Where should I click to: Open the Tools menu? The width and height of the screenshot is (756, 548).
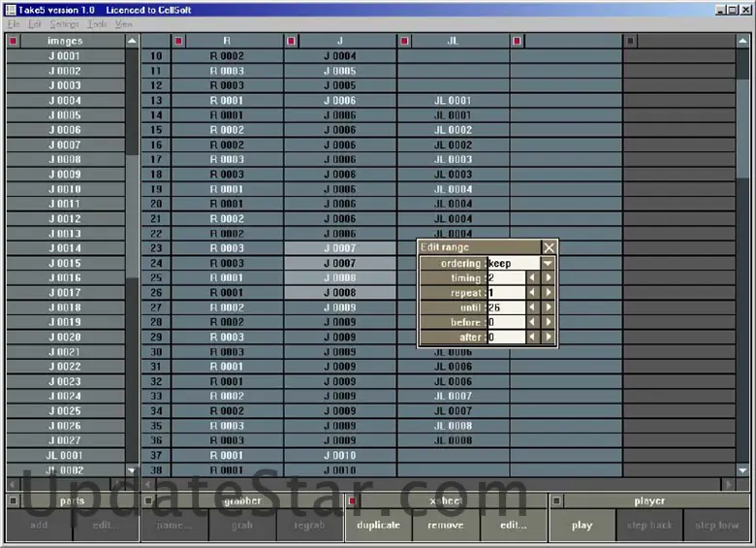(97, 23)
